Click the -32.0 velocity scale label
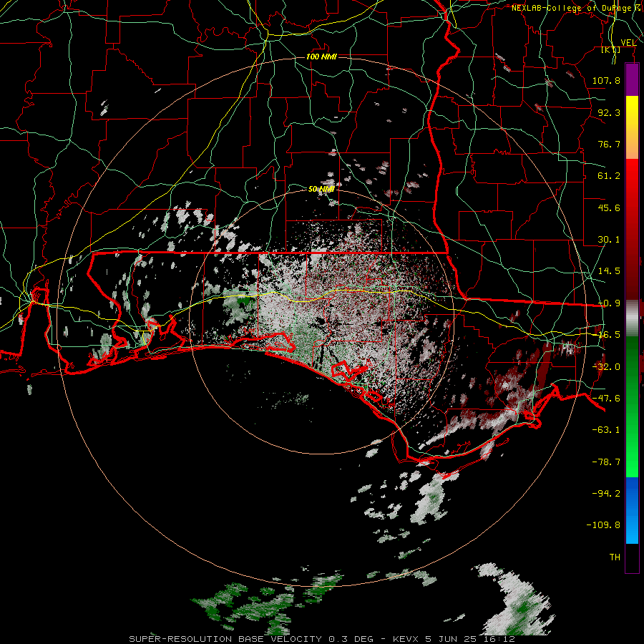Image resolution: width=644 pixels, height=644 pixels. 606,367
